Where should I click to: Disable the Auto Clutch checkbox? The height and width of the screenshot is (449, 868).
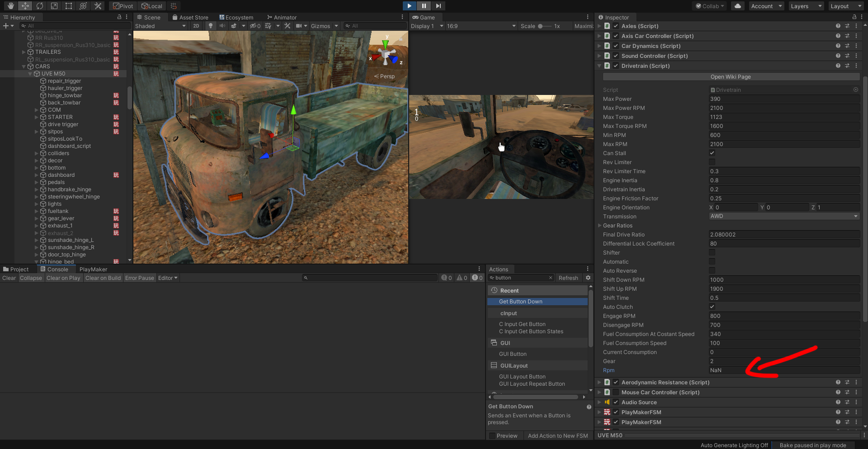pyautogui.click(x=712, y=307)
